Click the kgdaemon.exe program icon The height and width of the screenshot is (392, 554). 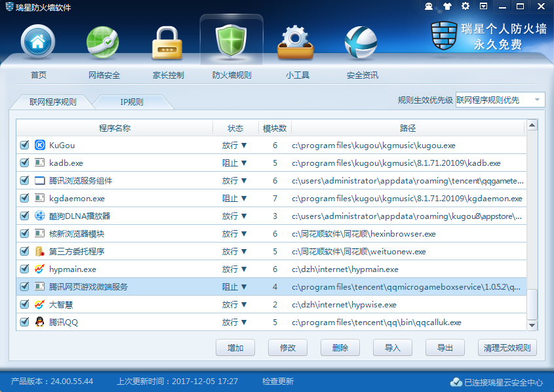pos(39,198)
